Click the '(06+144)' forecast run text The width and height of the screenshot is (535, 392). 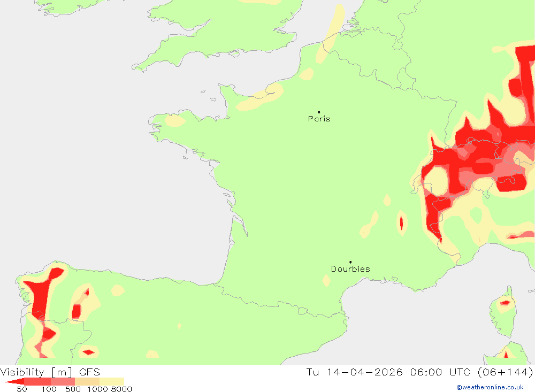click(505, 372)
